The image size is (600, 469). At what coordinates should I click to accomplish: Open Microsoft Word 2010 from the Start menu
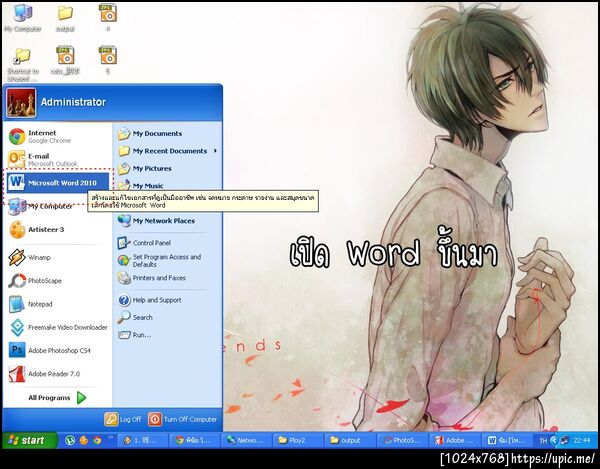pyautogui.click(x=57, y=182)
